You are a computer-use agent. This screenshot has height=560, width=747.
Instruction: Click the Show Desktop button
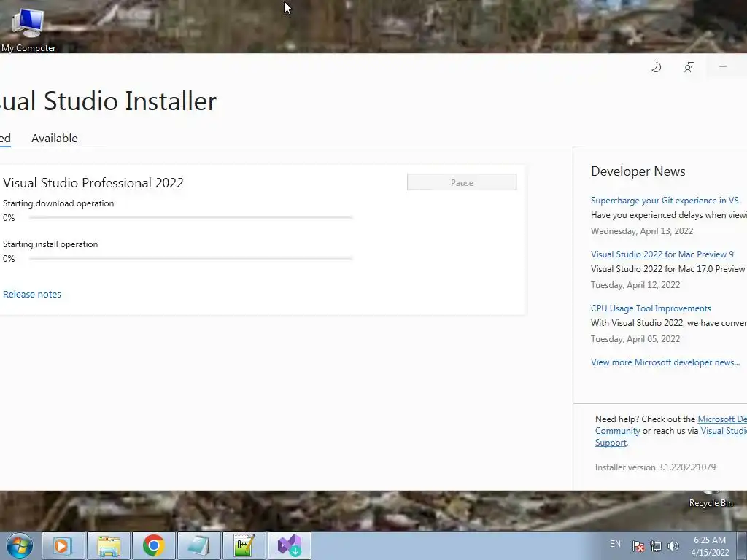tap(742, 545)
